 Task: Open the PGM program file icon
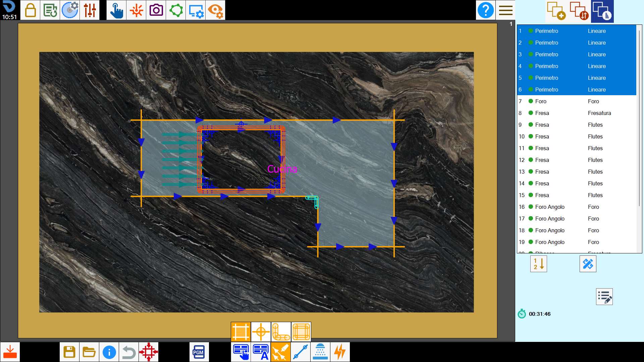pyautogui.click(x=199, y=352)
